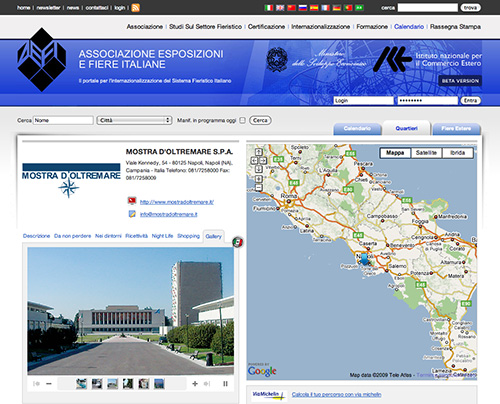This screenshot has width=500, height=404.
Task: Go to previous gallery image with minus
Action: click(49, 384)
